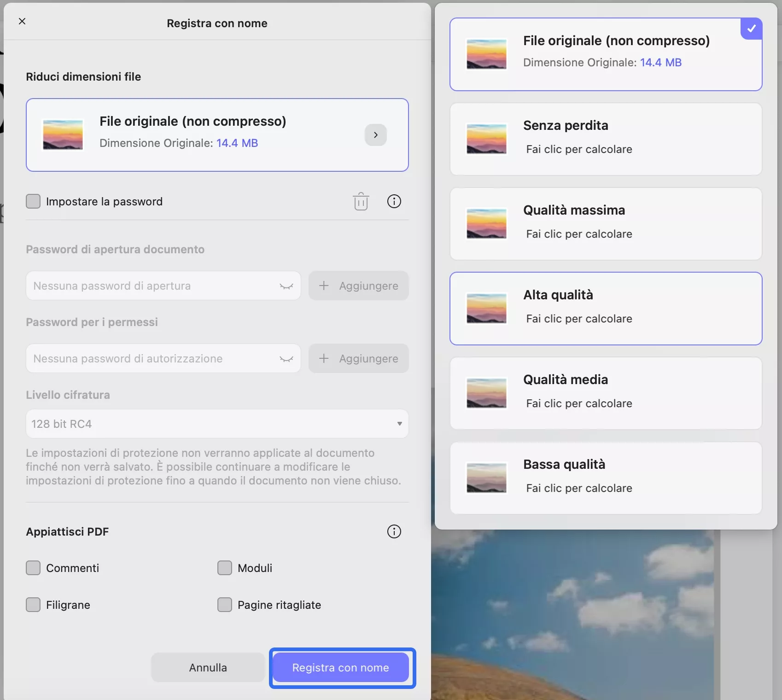Expand compression options with the chevron button

[x=376, y=135]
